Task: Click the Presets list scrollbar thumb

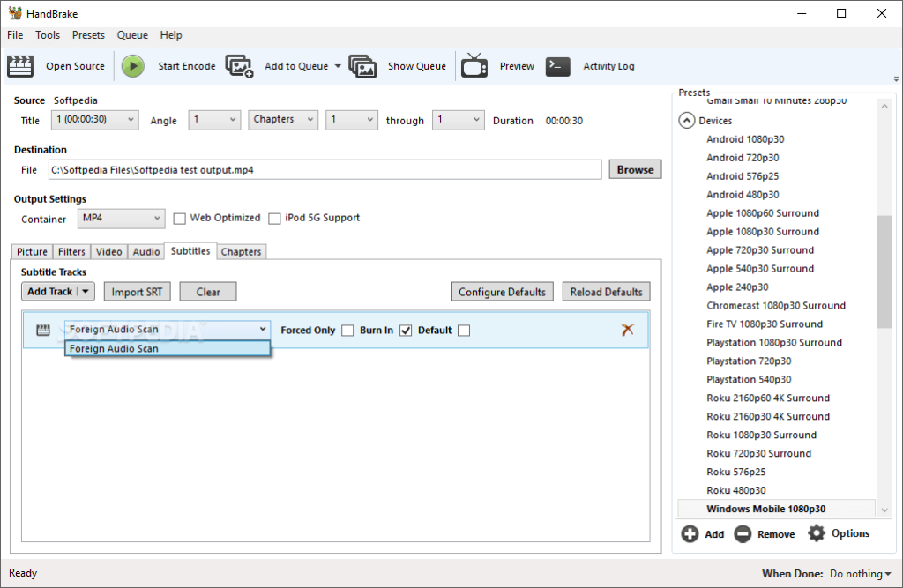Action: tap(884, 272)
